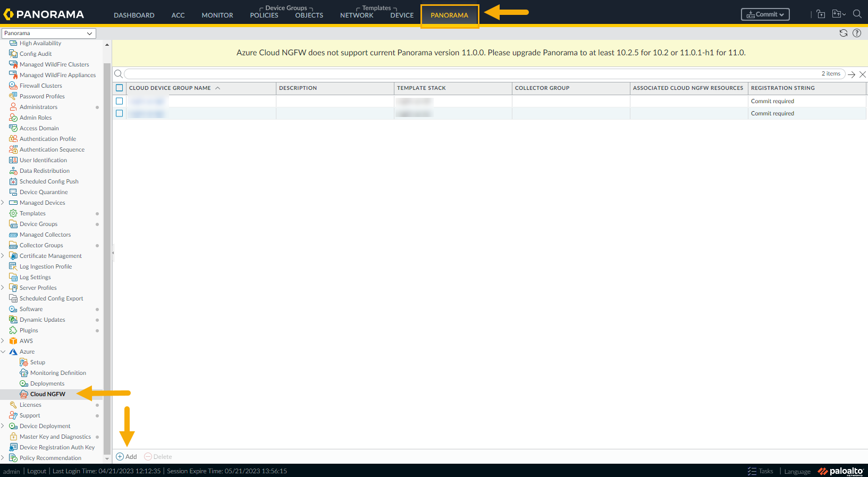Expand the Policy Recommendation node
Image resolution: width=868 pixels, height=477 pixels.
coord(3,458)
